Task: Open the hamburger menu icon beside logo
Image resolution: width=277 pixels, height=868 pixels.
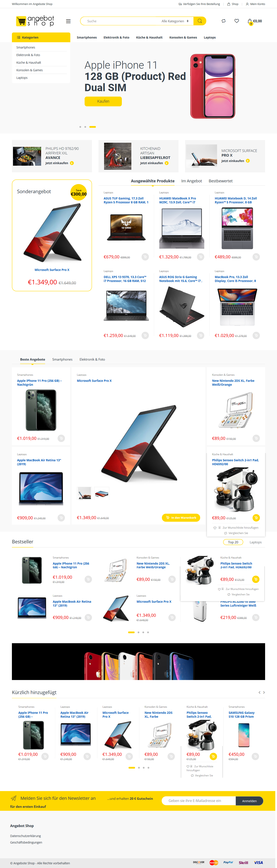Action: tap(68, 21)
